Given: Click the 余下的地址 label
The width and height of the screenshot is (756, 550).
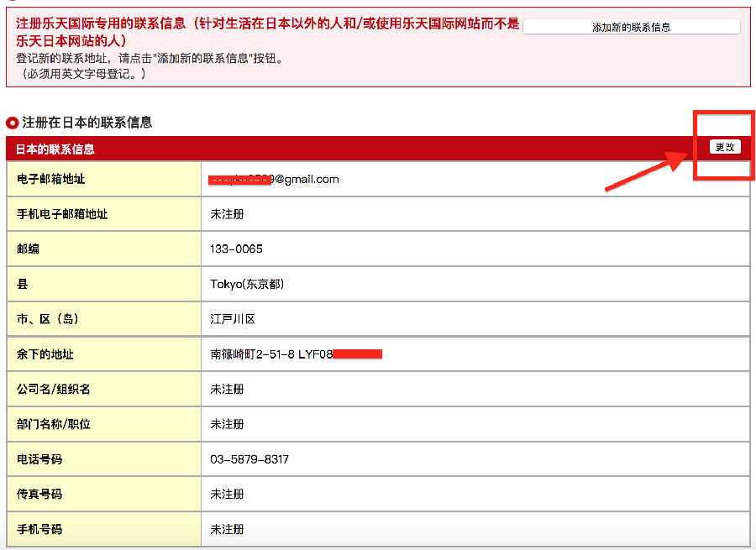Looking at the screenshot, I should [45, 354].
